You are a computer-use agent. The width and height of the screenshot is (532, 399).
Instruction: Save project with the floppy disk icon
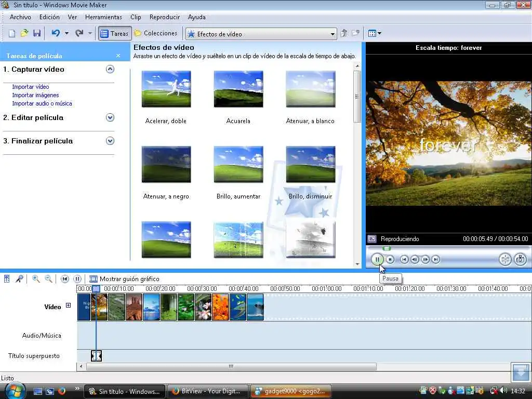pyautogui.click(x=37, y=33)
